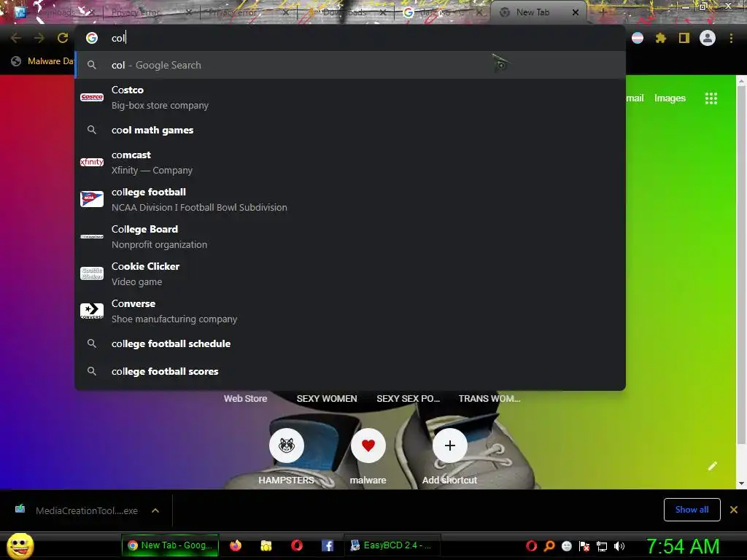
Task: Open the TRANS WOM... shortcut
Action: tap(489, 399)
